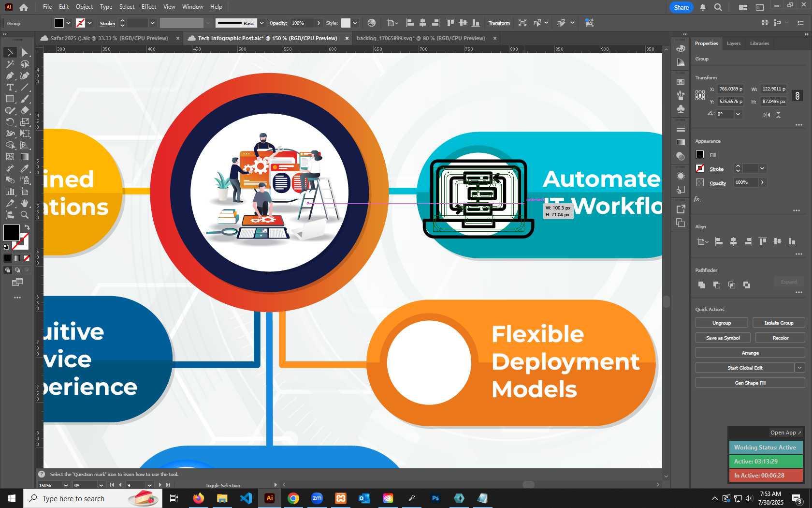Screen dimensions: 812x508
Task: Click the Recolor quick action button
Action: [x=780, y=338]
